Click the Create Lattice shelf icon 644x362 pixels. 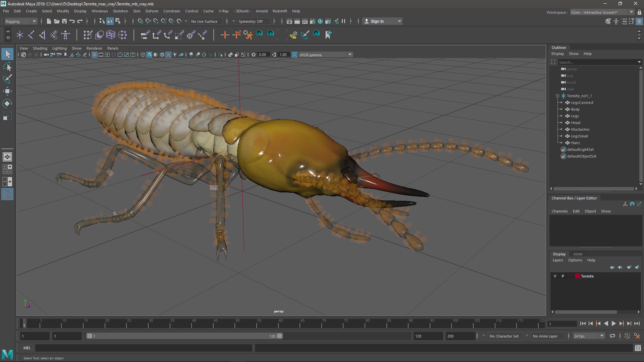click(x=111, y=35)
